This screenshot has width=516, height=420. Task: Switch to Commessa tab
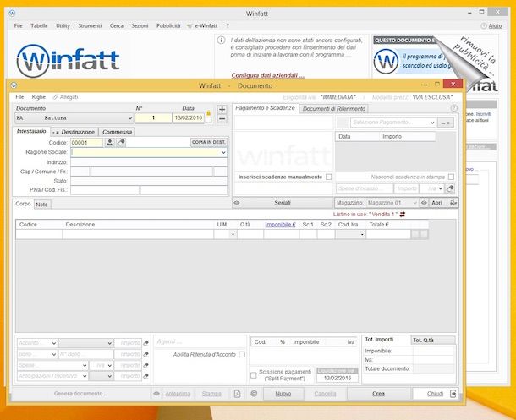click(117, 132)
